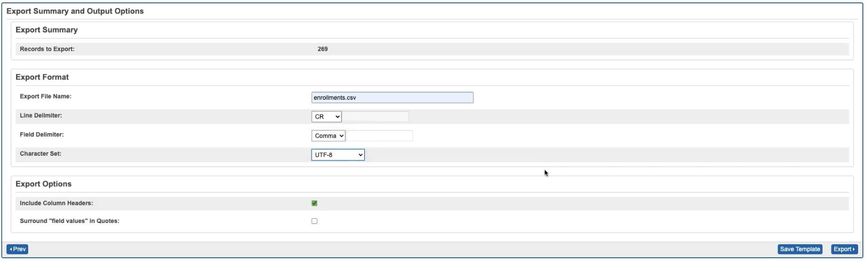Image resolution: width=868 pixels, height=270 pixels.
Task: Click the Export File Name input field
Action: click(x=392, y=97)
